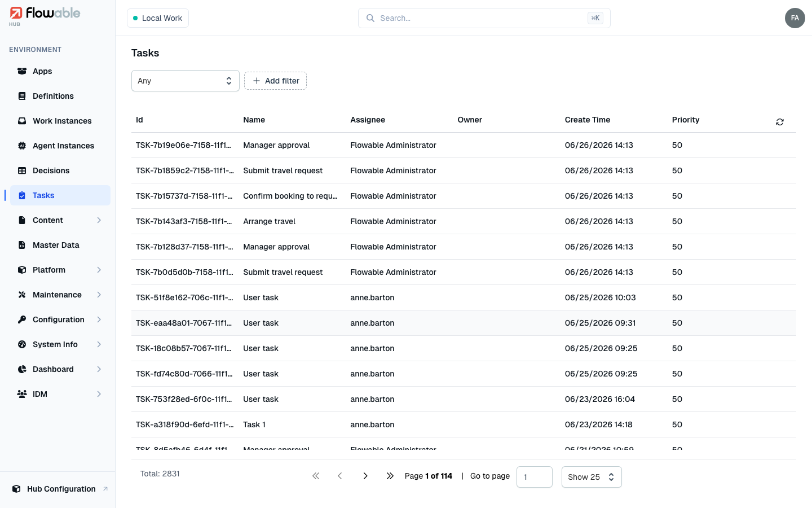Focus the Search input field
Image resolution: width=812 pixels, height=508 pixels.
coord(484,18)
